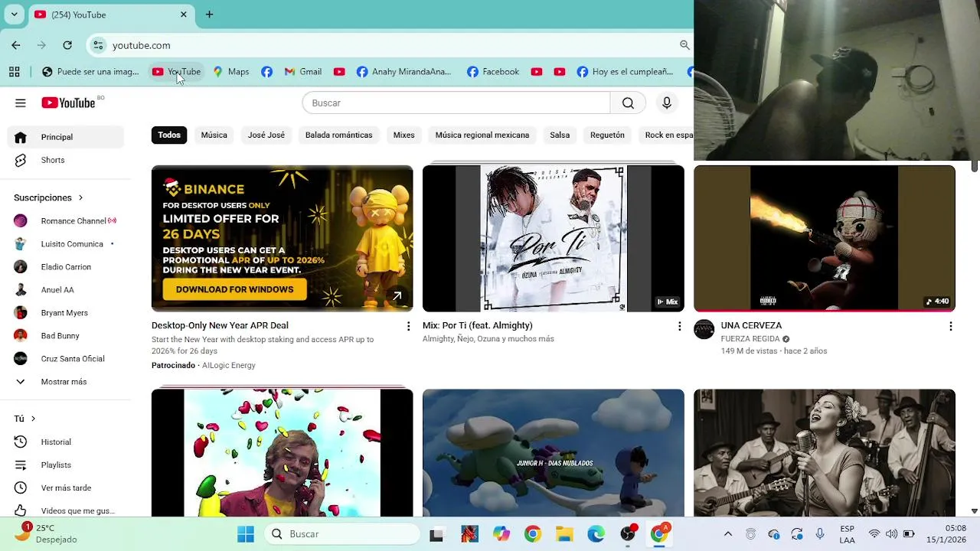980x551 pixels.
Task: Play the UNA CERVEZA video thumbnail
Action: [x=825, y=239]
